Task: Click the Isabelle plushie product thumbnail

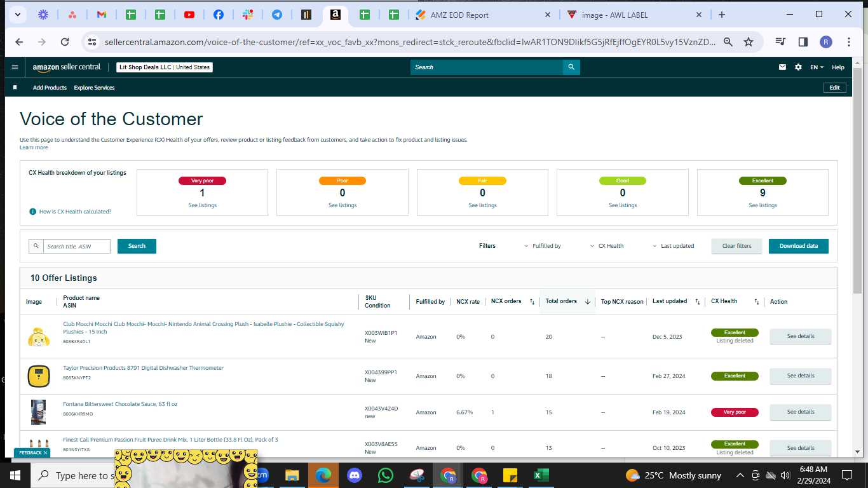Action: [x=39, y=337]
